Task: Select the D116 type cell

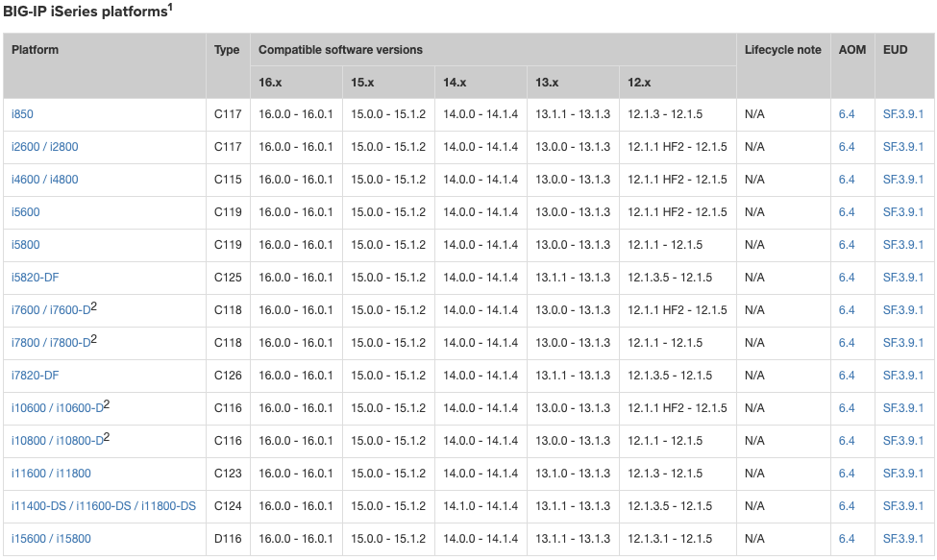Action: (228, 539)
